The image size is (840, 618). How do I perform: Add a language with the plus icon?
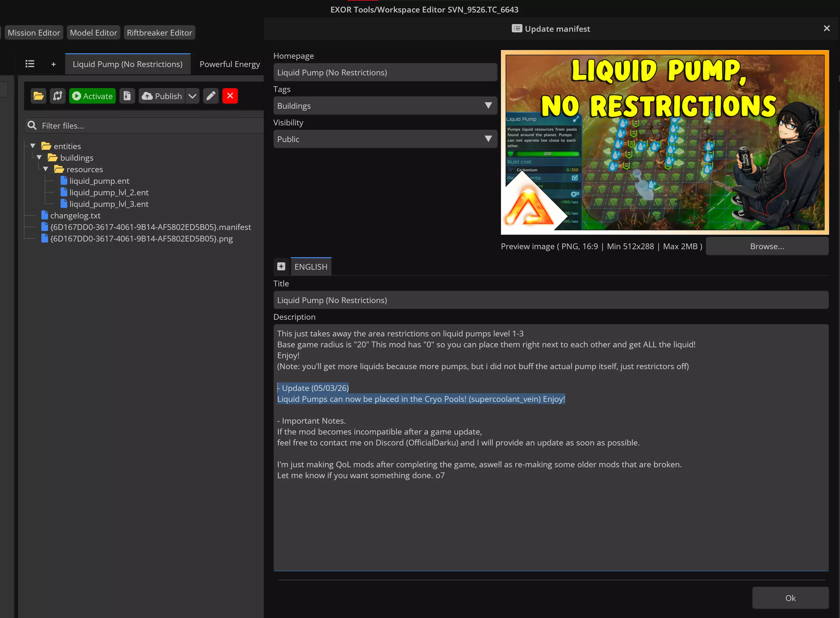point(281,267)
